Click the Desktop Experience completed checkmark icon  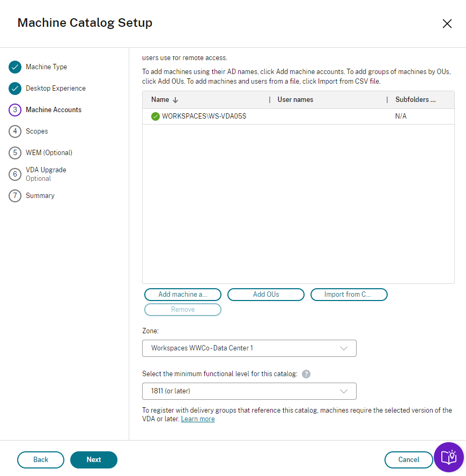pyautogui.click(x=14, y=89)
